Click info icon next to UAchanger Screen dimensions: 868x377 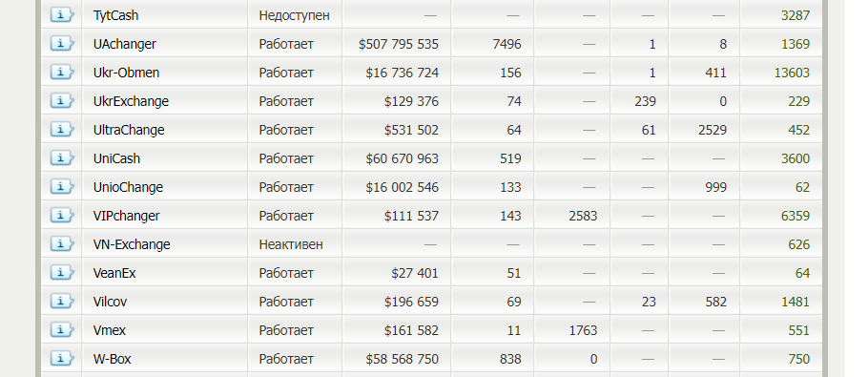pyautogui.click(x=62, y=43)
